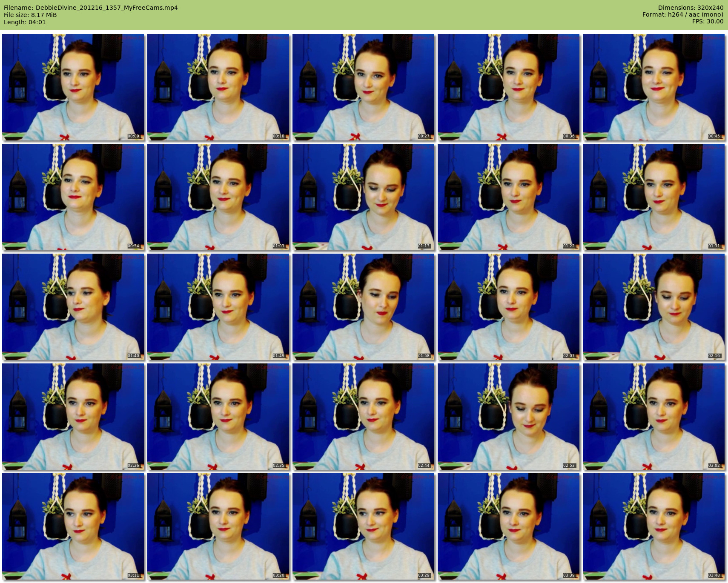The image size is (728, 583).
Task: Pick the thumbnail marked 01:40
Action: click(73, 307)
